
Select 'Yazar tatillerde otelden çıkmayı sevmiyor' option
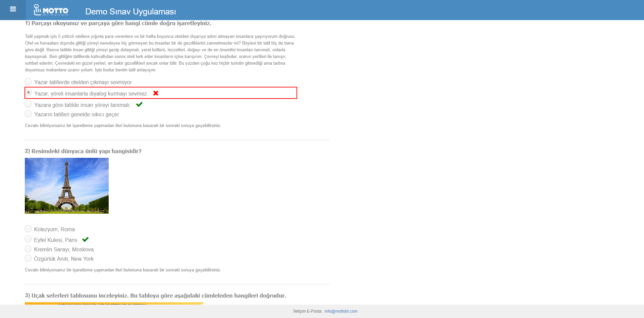coord(29,82)
